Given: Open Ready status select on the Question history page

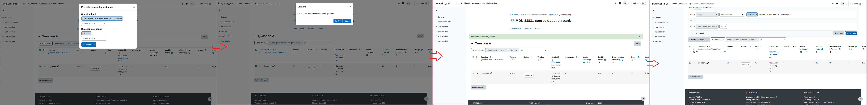Looking at the screenshot, I should click(528, 75).
